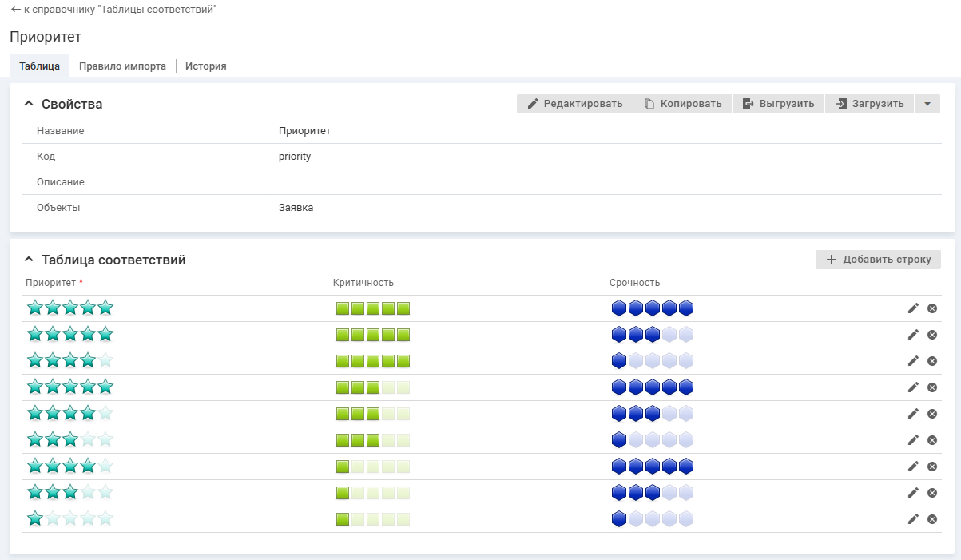Click the pencil edit icon in the last row
The image size is (961, 560).
click(913, 519)
